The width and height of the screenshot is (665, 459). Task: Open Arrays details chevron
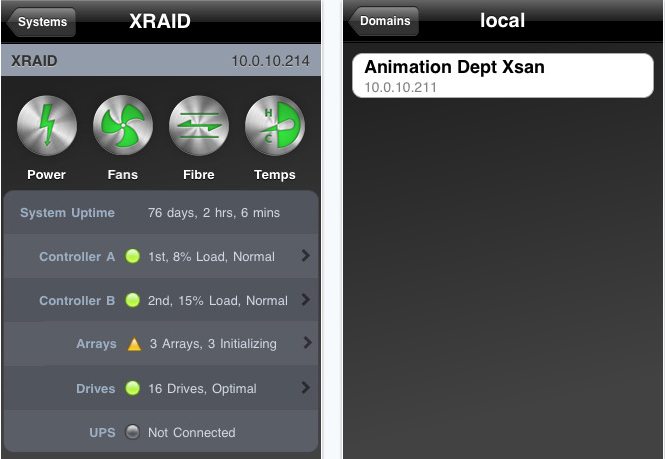pyautogui.click(x=307, y=343)
